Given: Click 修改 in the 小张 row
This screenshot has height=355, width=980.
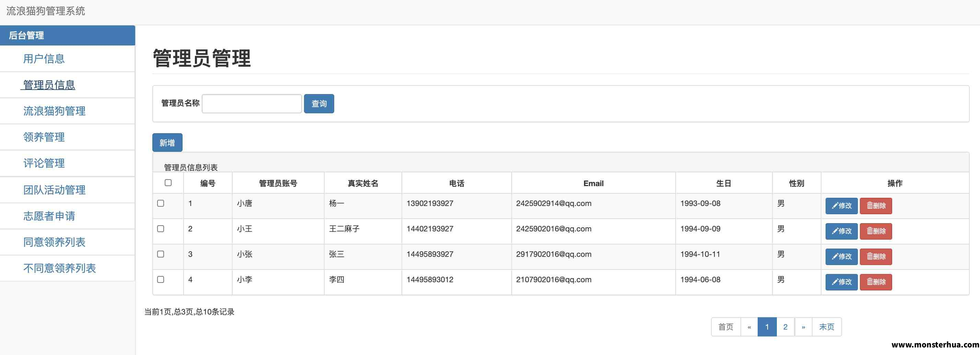Looking at the screenshot, I should point(841,257).
